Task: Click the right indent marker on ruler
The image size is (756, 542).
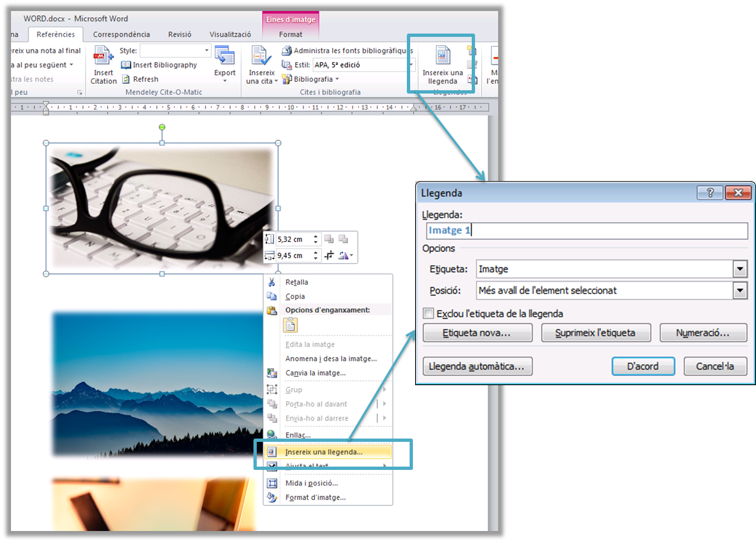Action: [413, 109]
